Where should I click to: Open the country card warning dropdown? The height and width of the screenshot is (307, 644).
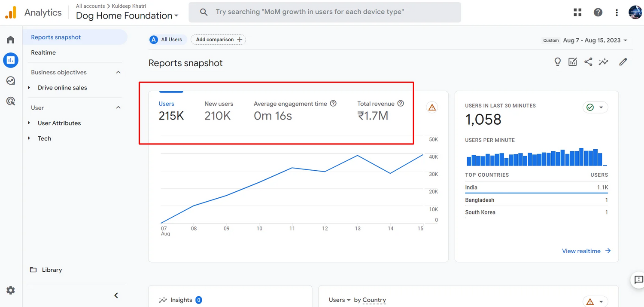pyautogui.click(x=595, y=301)
